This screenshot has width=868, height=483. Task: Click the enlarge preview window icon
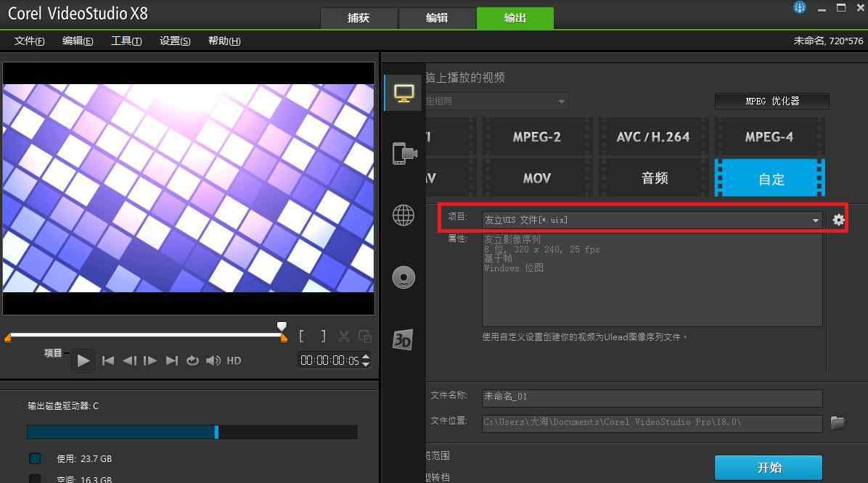coord(365,336)
